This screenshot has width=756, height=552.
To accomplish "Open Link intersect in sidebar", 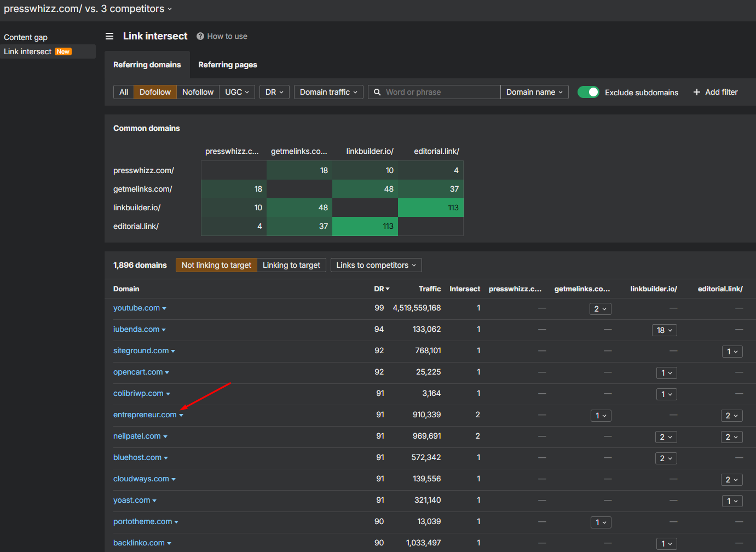I will tap(28, 51).
